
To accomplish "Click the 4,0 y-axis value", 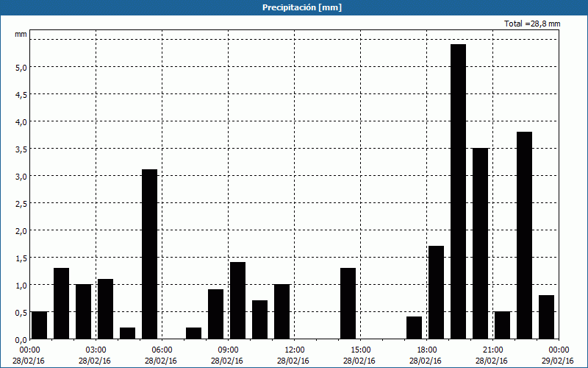I will [21, 122].
